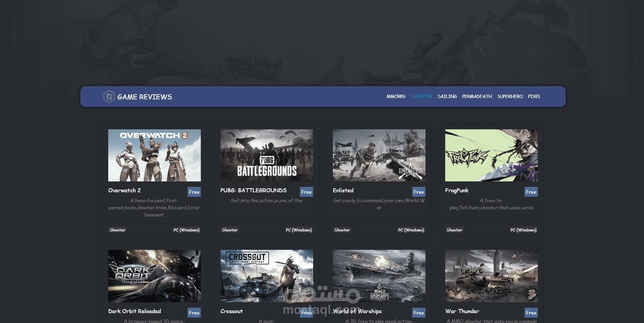The image size is (644, 323).
Task: Open the PUBG Battlegrounds cover image
Action: pos(267,155)
